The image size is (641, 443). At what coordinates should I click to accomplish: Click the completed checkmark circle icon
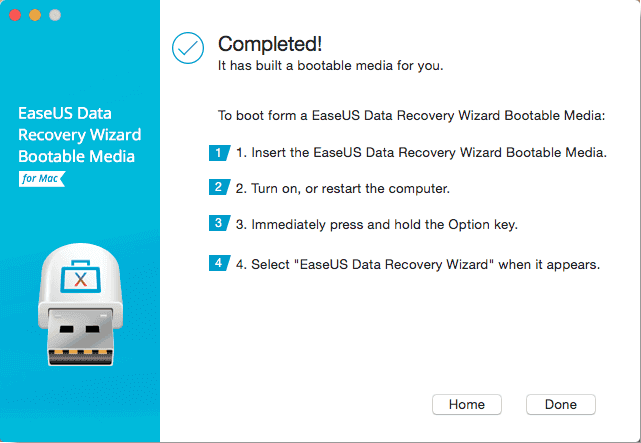click(188, 48)
